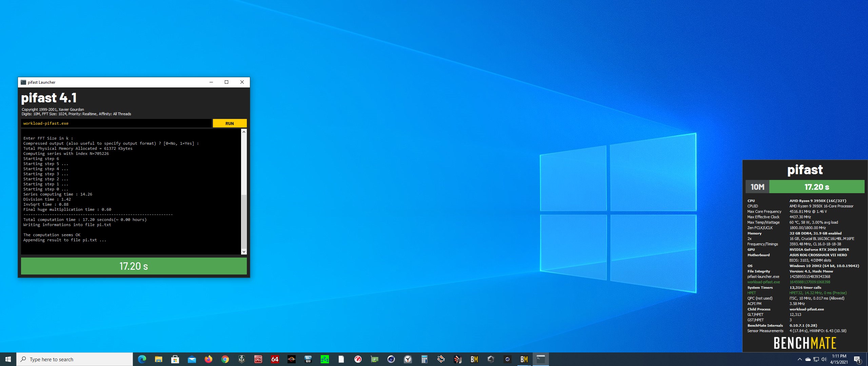Open the Calculator taskbar icon

click(424, 359)
